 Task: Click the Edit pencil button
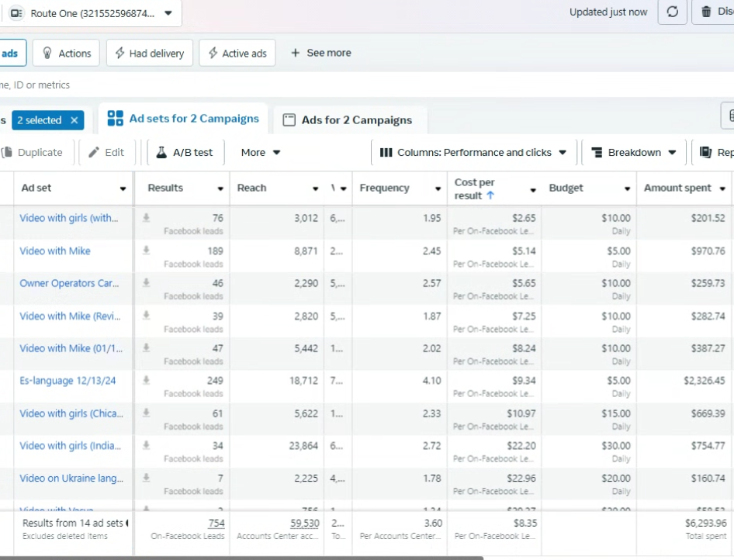pyautogui.click(x=106, y=153)
